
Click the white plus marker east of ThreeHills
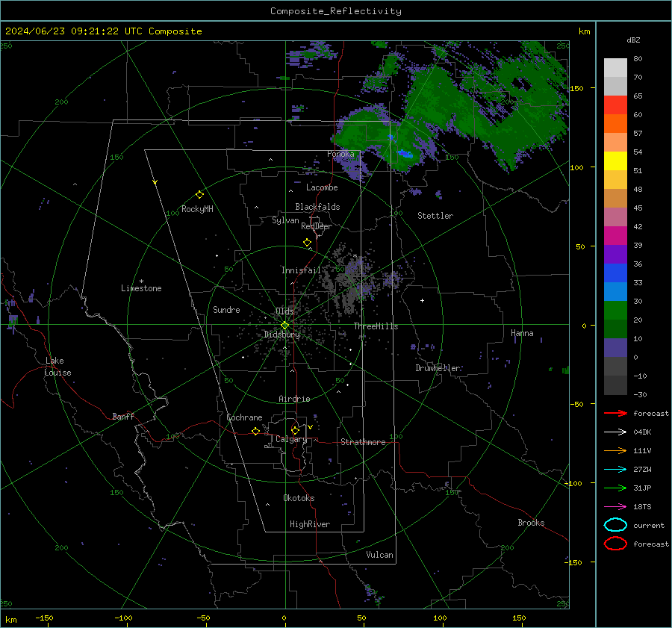coord(422,300)
